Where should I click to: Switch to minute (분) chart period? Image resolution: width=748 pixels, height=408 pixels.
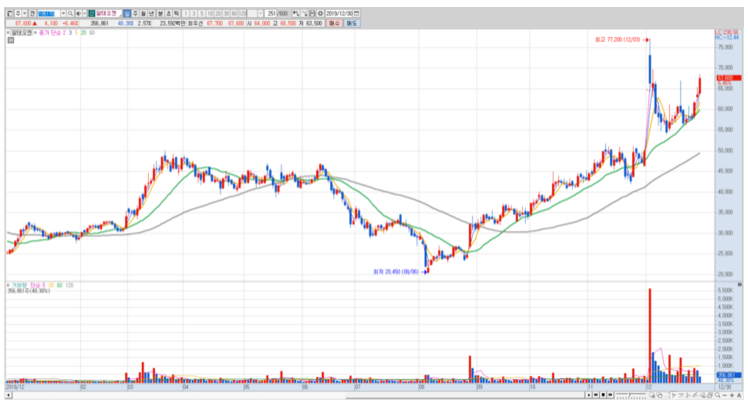pos(160,13)
